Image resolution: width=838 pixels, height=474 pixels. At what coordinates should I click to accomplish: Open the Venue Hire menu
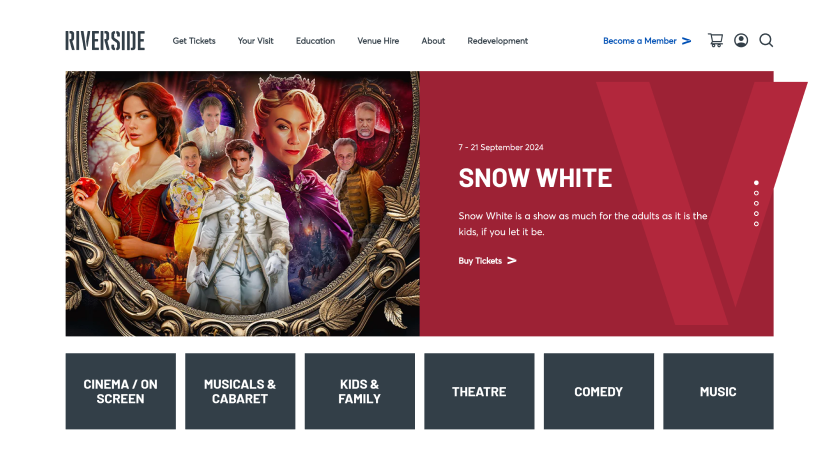pyautogui.click(x=378, y=41)
